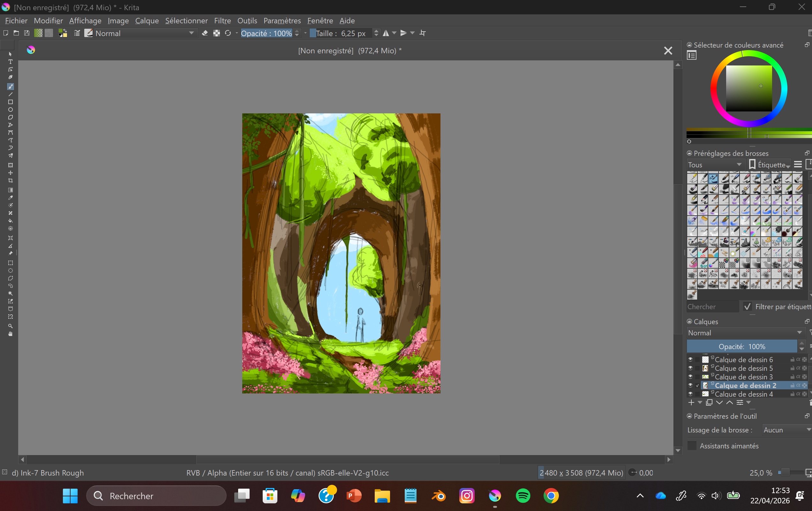Viewport: 812px width, 511px height.
Task: Hide Calque de dessin 6 layer
Action: [x=690, y=359]
